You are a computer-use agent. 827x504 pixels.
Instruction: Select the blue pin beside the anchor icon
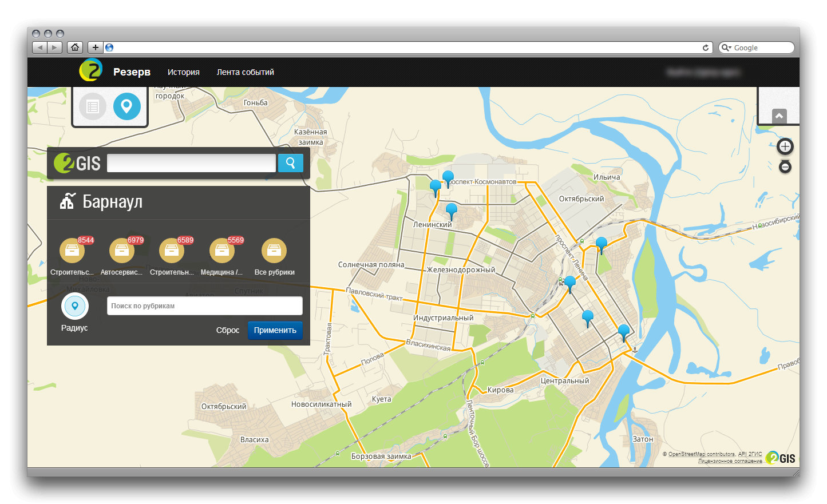pos(624,332)
